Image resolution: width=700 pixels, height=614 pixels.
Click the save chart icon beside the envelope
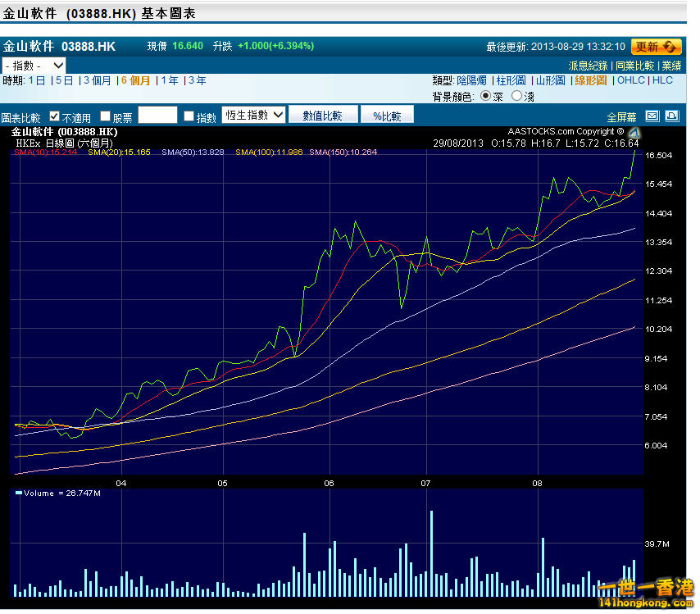672,116
